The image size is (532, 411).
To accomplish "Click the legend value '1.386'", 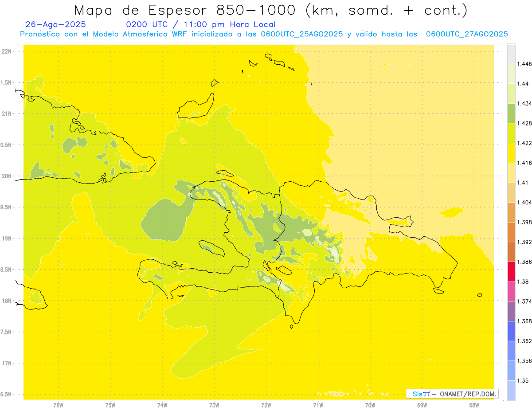I will coord(525,262).
